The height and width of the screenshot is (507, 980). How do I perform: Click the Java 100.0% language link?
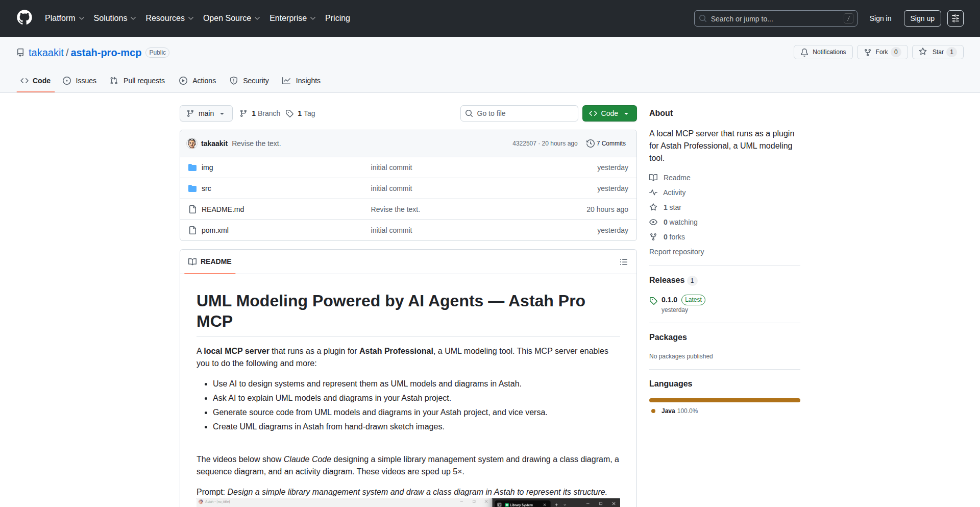coord(675,411)
